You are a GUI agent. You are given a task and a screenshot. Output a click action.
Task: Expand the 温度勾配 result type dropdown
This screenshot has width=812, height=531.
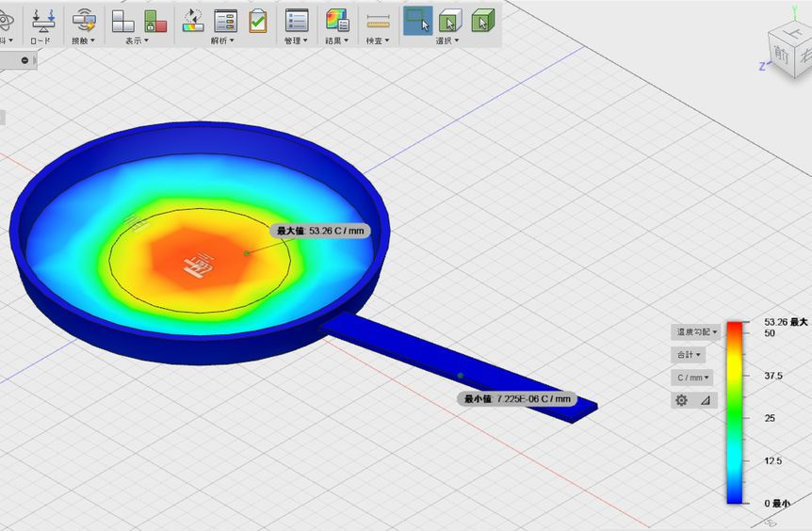coord(696,331)
